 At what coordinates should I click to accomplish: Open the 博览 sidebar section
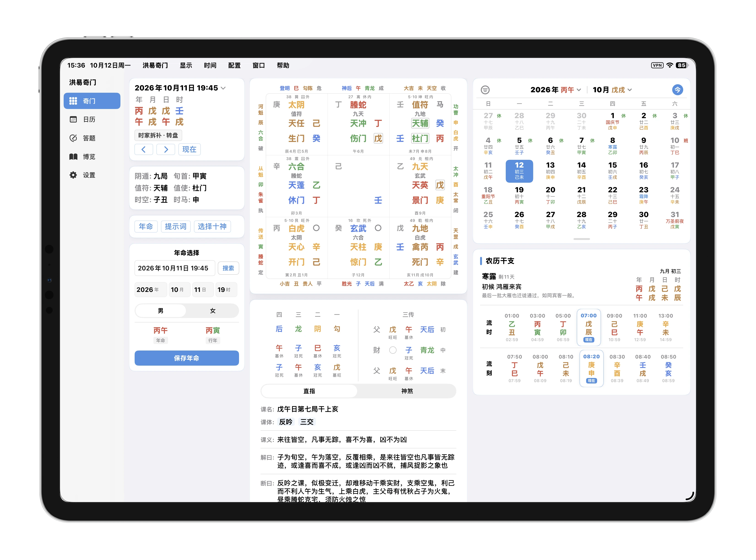coord(92,157)
